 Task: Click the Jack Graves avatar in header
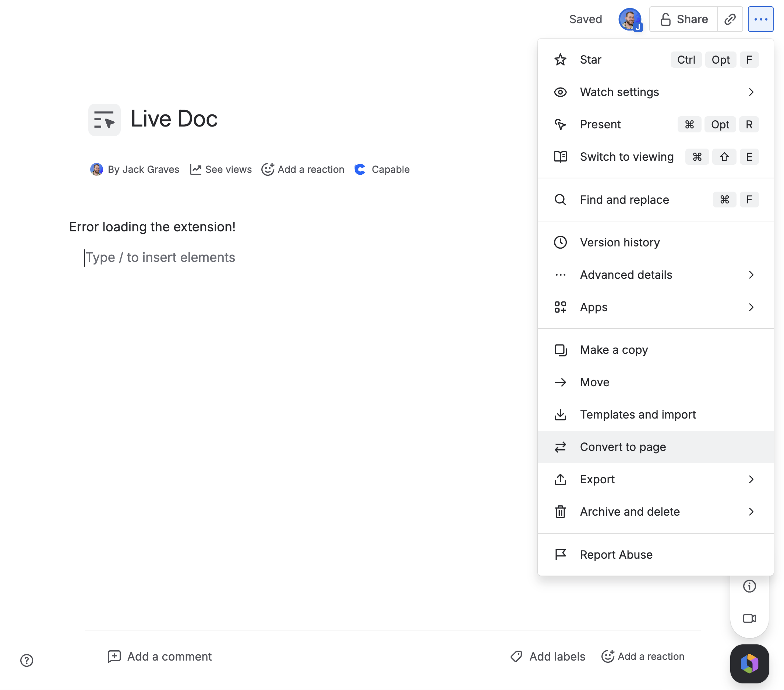(x=630, y=19)
